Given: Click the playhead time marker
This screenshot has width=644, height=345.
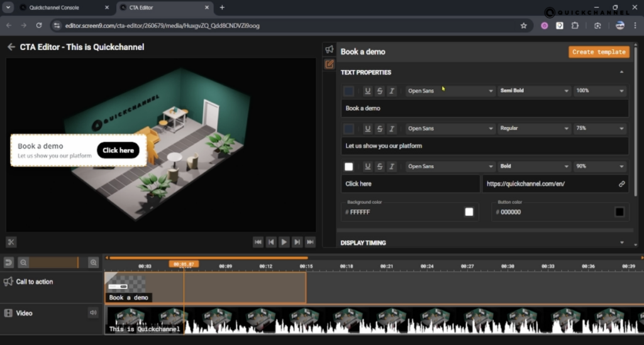Looking at the screenshot, I should pos(184,264).
